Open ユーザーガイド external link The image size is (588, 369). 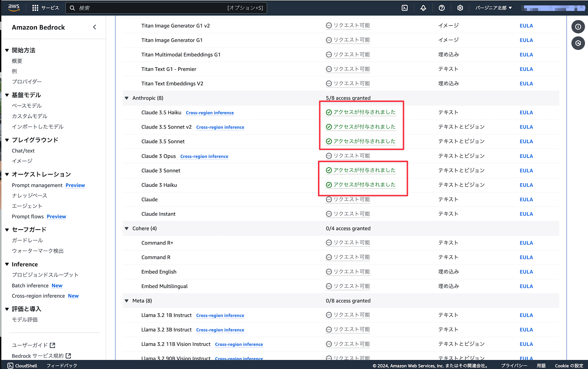(34, 345)
